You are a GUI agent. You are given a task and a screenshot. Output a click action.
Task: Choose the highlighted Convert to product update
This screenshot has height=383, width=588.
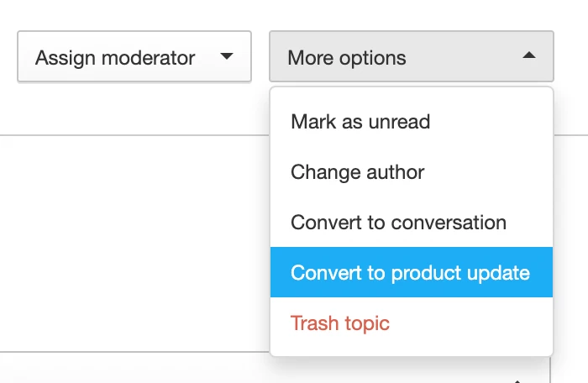coord(412,272)
